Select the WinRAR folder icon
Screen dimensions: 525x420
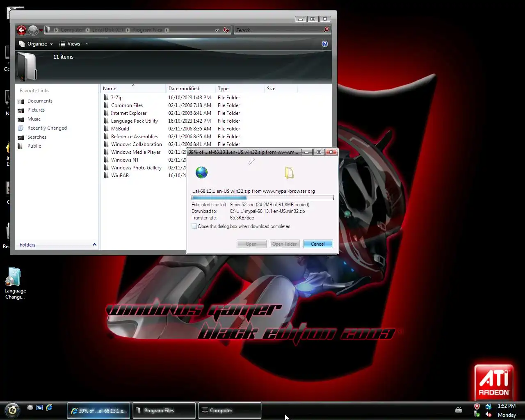tap(106, 176)
